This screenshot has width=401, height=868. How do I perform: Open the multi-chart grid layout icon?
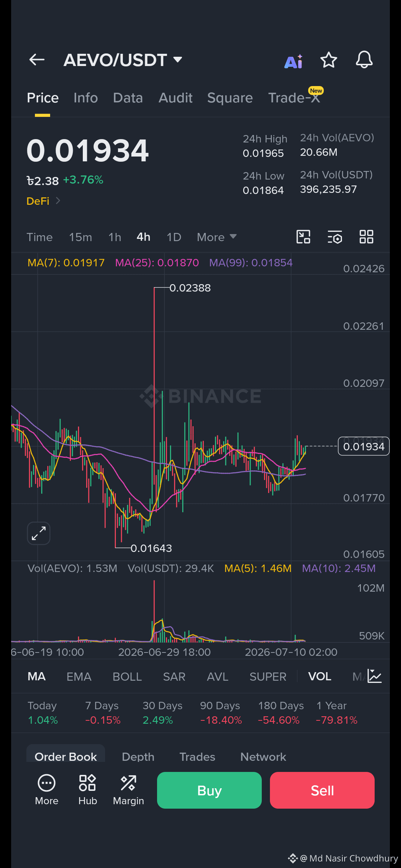[366, 237]
